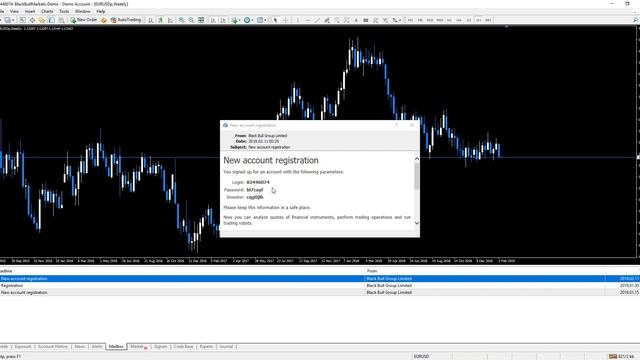Expand the templates dropdown arrow
The image size is (640, 360).
pyautogui.click(x=265, y=20)
